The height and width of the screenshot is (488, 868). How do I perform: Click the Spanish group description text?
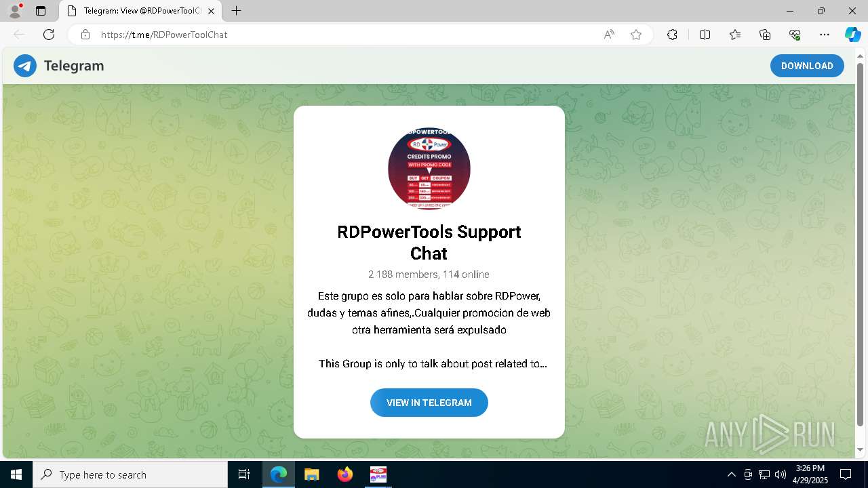click(x=429, y=313)
